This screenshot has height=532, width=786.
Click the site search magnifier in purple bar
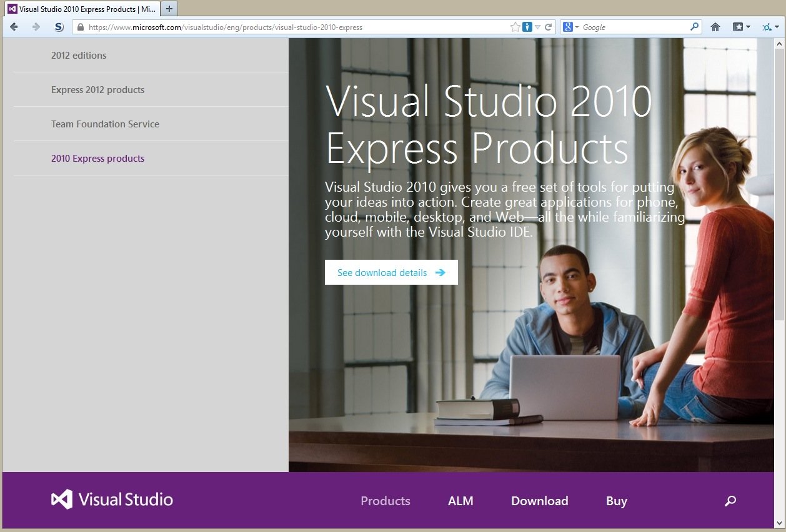(x=730, y=501)
